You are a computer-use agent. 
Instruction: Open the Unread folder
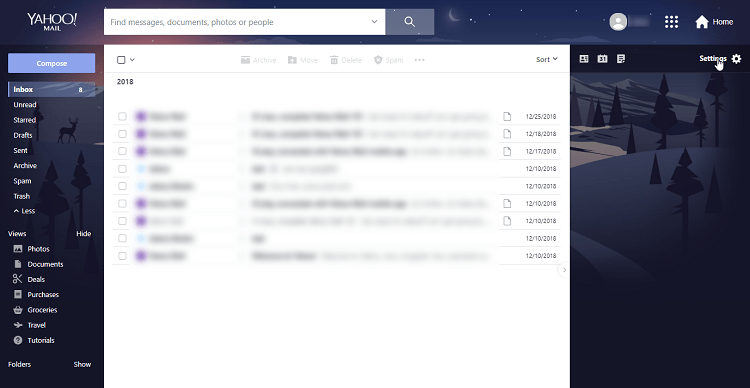pos(25,105)
